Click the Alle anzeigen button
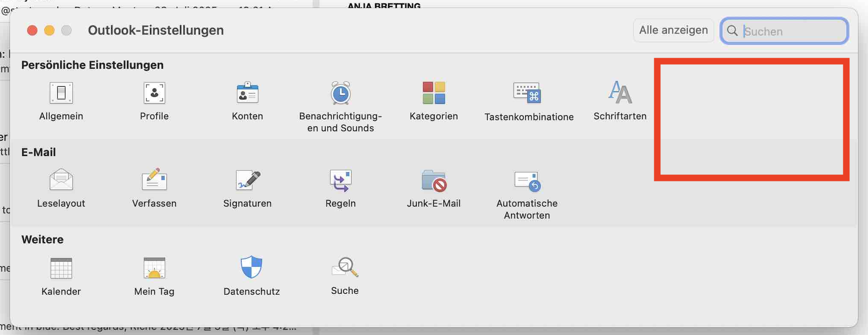Viewport: 868px width, 335px height. click(673, 30)
